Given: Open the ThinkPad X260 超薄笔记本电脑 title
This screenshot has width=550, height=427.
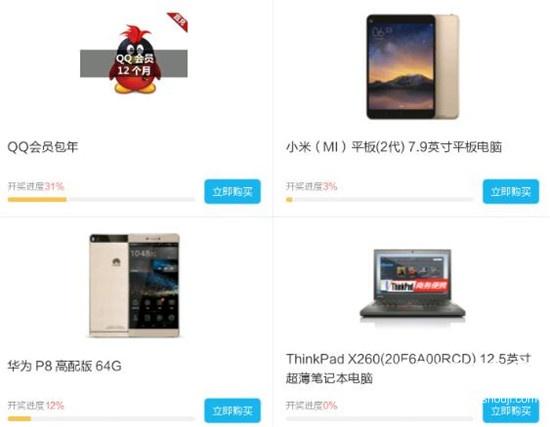Looking at the screenshot, I should pos(409,368).
